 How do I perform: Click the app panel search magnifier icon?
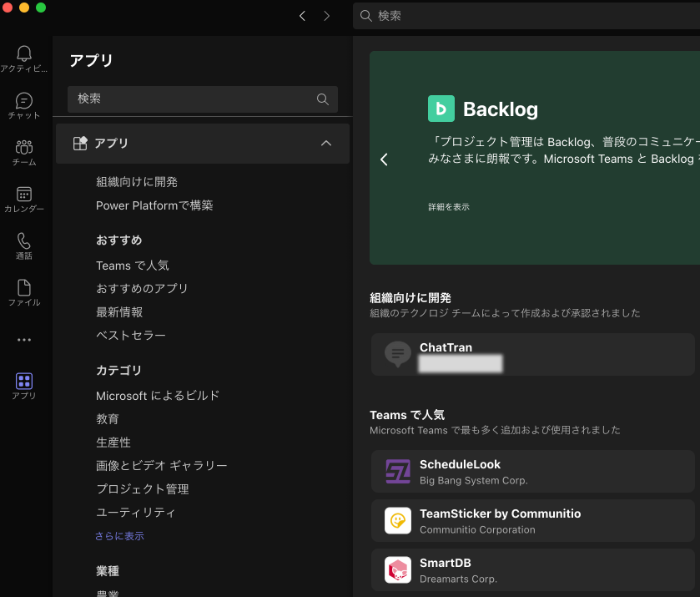coord(323,99)
